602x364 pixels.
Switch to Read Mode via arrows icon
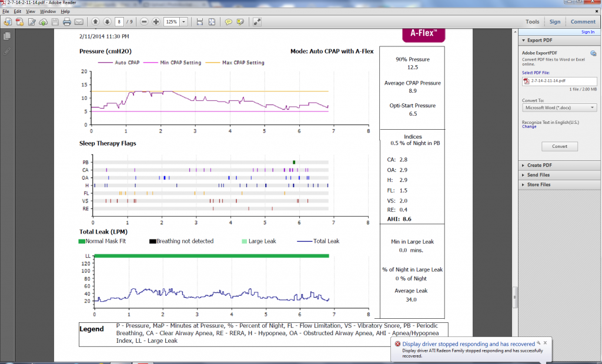coord(257,22)
